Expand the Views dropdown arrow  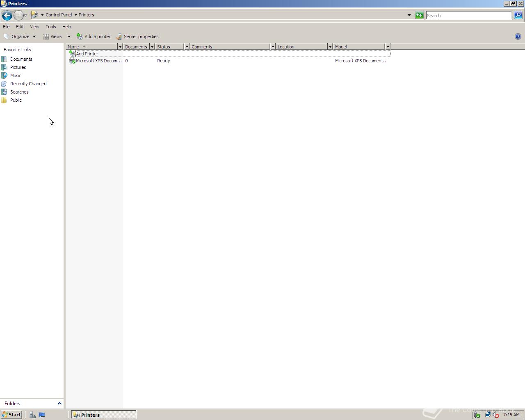pyautogui.click(x=69, y=37)
